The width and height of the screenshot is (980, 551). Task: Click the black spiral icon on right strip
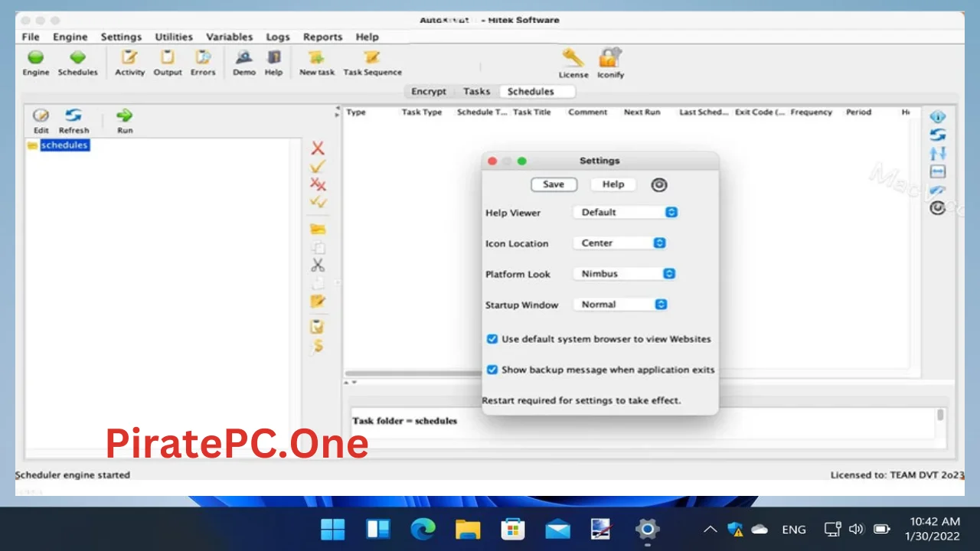tap(937, 207)
